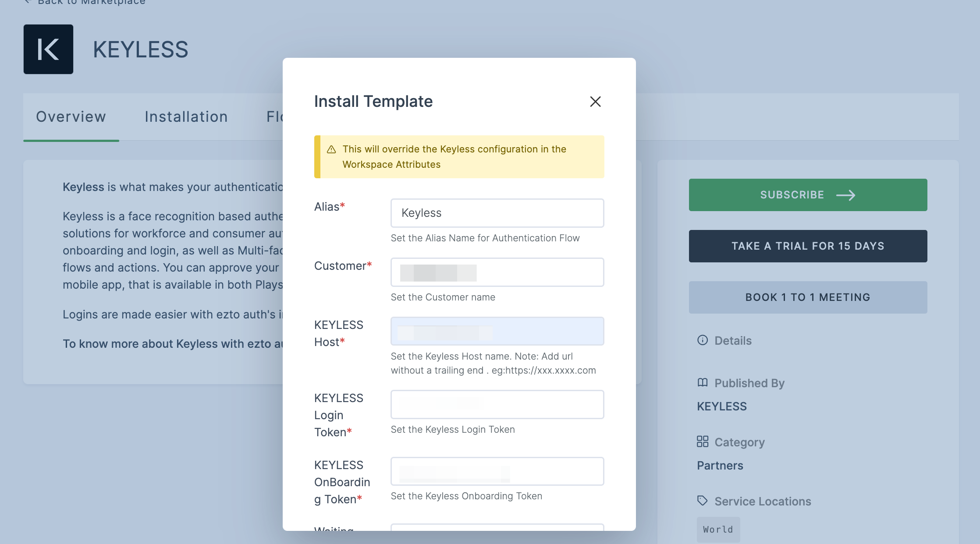The height and width of the screenshot is (544, 980).
Task: Click the Details label
Action: tap(733, 341)
